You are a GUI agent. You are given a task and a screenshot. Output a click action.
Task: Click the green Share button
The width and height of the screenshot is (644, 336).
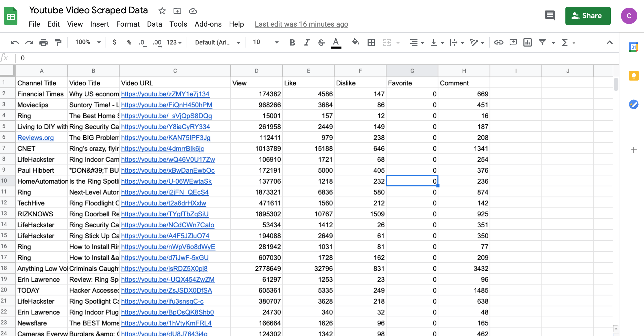[588, 16]
